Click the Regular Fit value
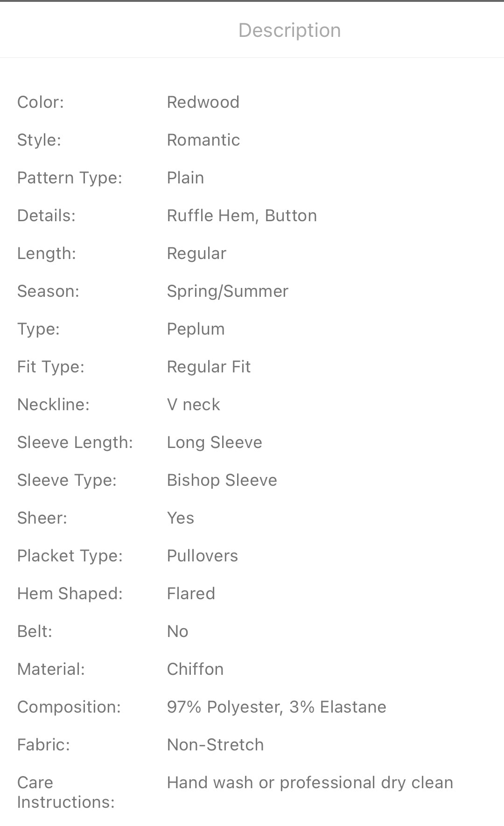 coord(209,367)
